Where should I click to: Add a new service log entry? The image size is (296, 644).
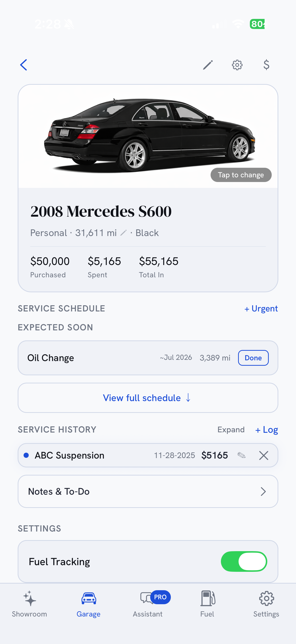(x=267, y=430)
